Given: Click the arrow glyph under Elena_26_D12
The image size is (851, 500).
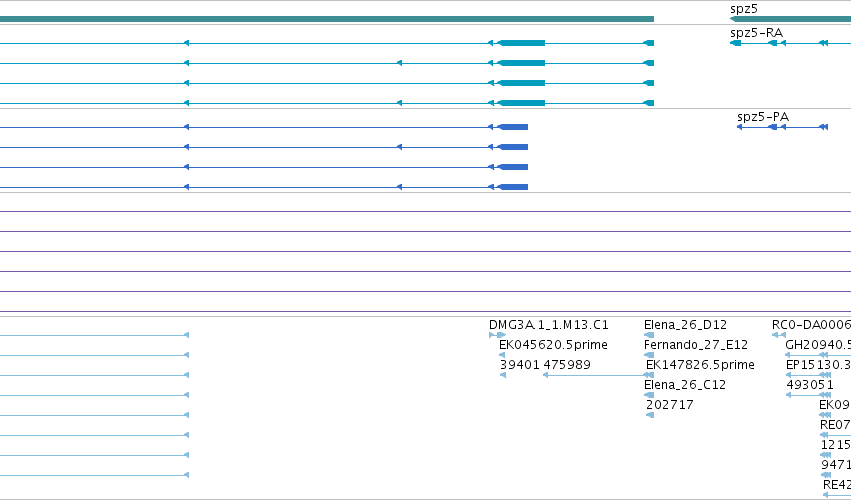Looking at the screenshot, I should pos(649,335).
